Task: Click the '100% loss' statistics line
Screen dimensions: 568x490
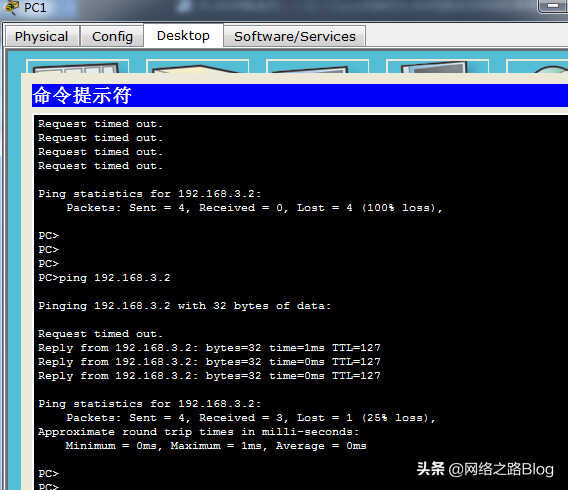Action: click(x=254, y=208)
